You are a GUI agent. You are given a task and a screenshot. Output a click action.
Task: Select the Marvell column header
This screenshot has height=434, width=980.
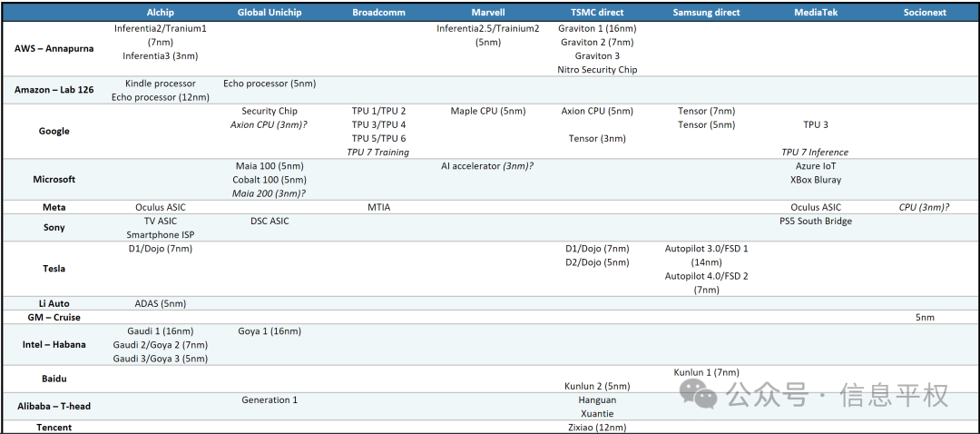point(487,13)
